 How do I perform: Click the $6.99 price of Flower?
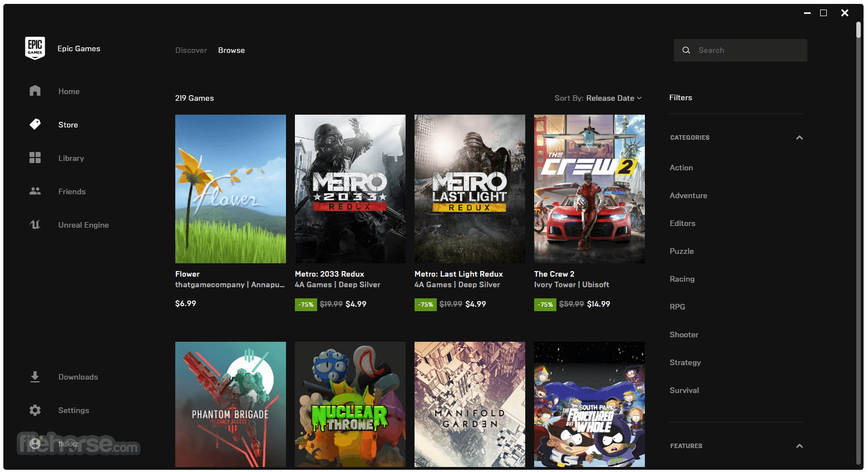tap(185, 303)
